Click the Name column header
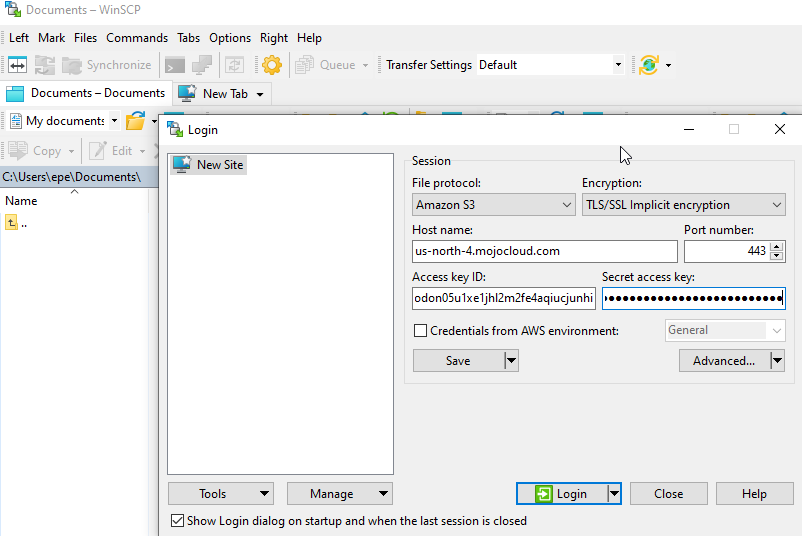Screen dimensions: 802x536 [21, 201]
